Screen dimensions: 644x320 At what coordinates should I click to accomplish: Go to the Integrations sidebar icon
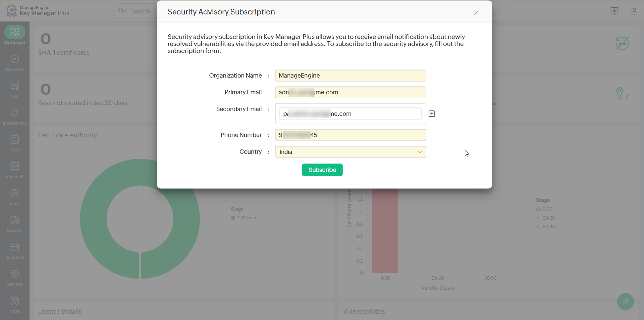14,116
